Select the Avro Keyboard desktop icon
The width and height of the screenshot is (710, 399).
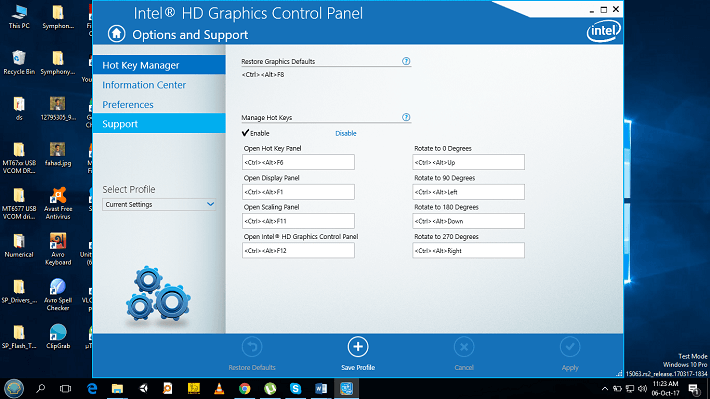pos(58,249)
